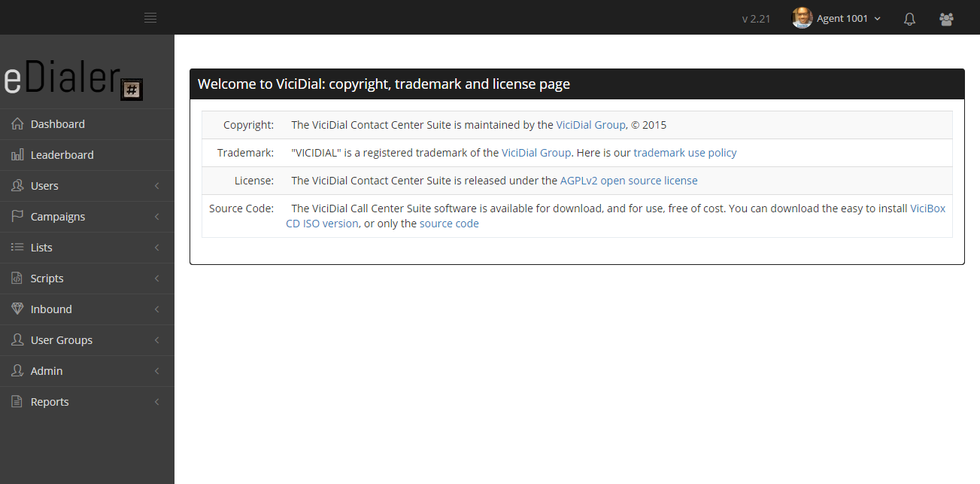Toggle the hamburger sidebar menu icon
This screenshot has width=980, height=484.
coord(150,18)
